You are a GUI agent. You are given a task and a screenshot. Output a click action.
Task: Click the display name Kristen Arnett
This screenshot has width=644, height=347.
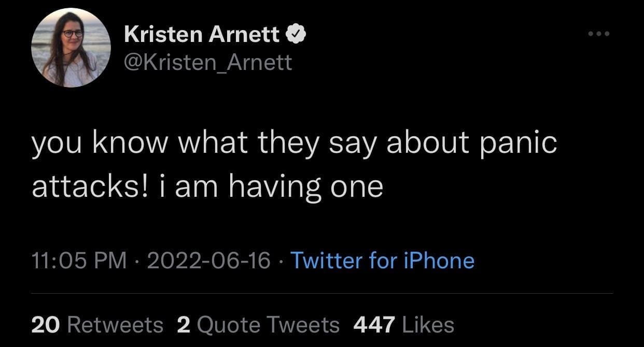(202, 35)
